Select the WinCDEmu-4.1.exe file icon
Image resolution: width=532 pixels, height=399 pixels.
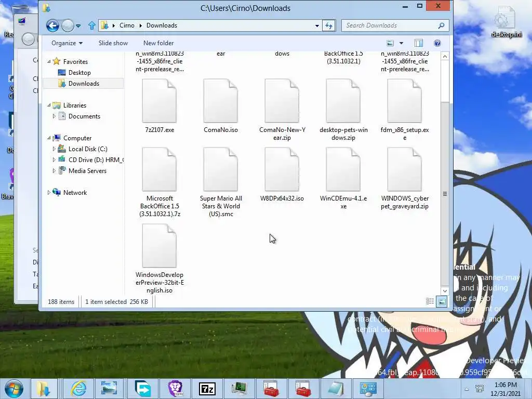point(343,169)
